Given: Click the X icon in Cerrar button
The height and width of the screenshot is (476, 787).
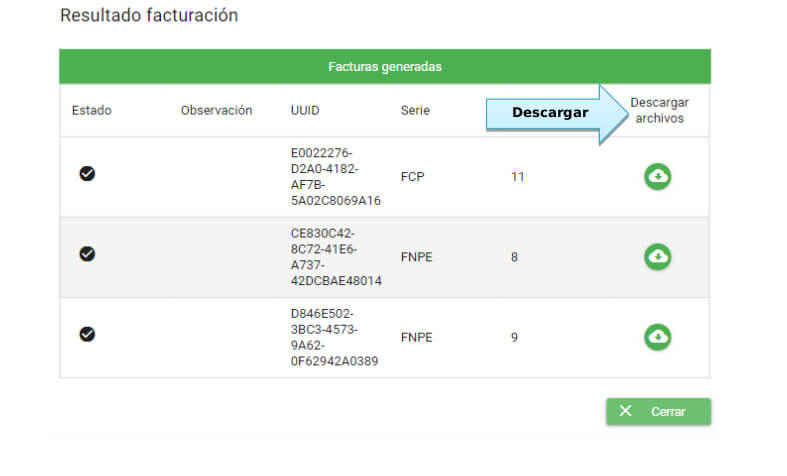Looking at the screenshot, I should [626, 411].
